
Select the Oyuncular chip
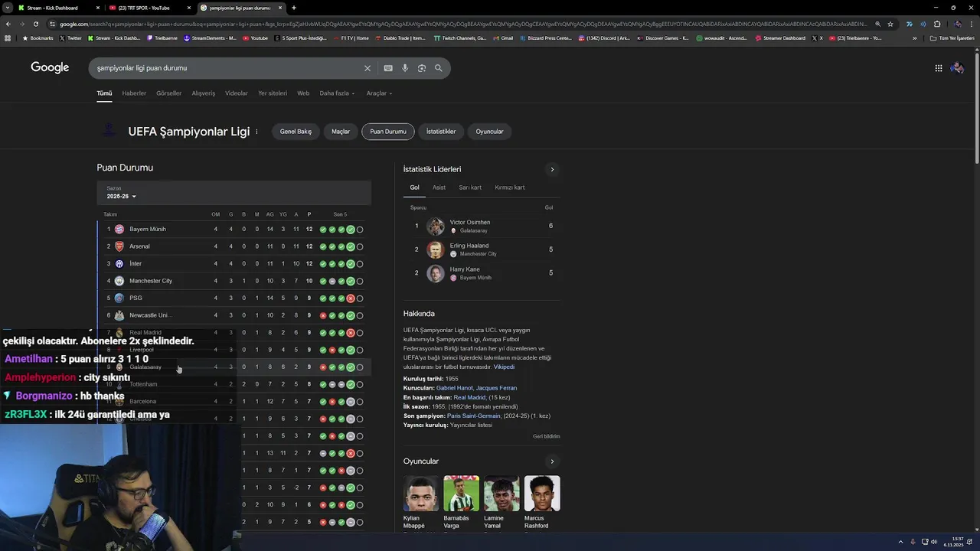coord(489,132)
